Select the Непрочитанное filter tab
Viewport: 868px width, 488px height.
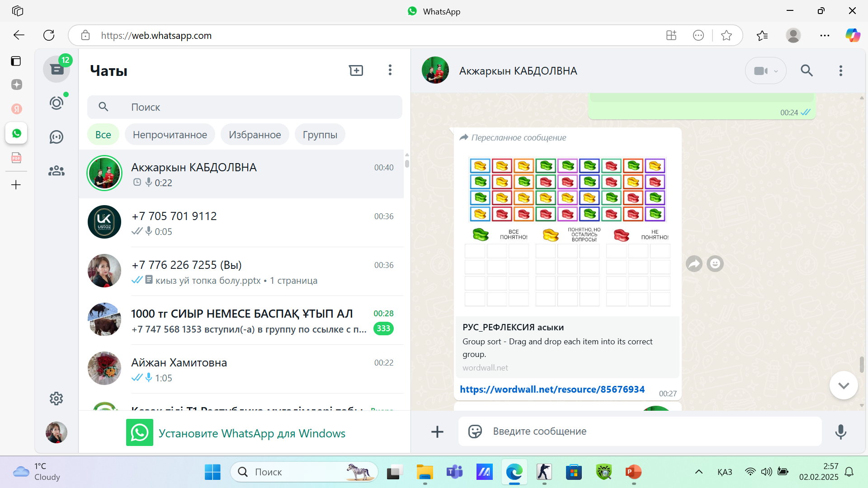point(170,135)
